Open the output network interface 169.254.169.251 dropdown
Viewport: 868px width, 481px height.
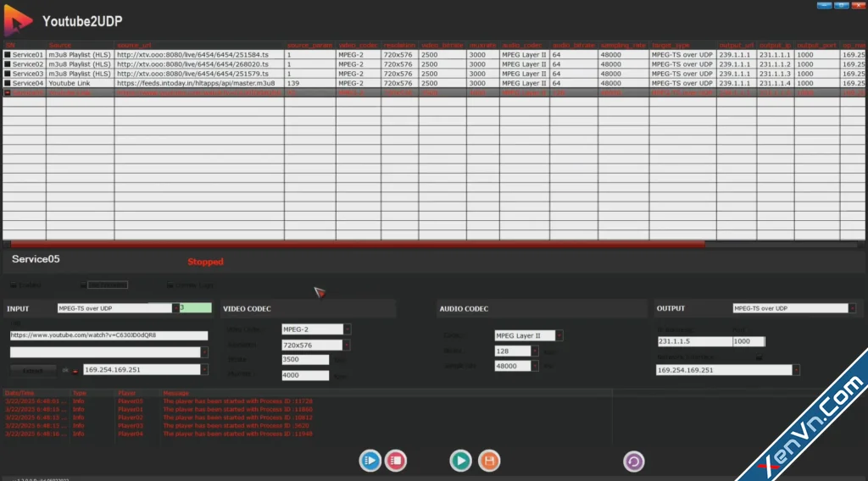(x=796, y=370)
